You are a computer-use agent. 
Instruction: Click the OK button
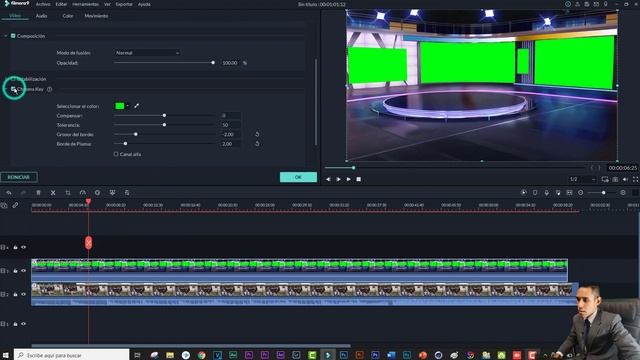click(298, 177)
